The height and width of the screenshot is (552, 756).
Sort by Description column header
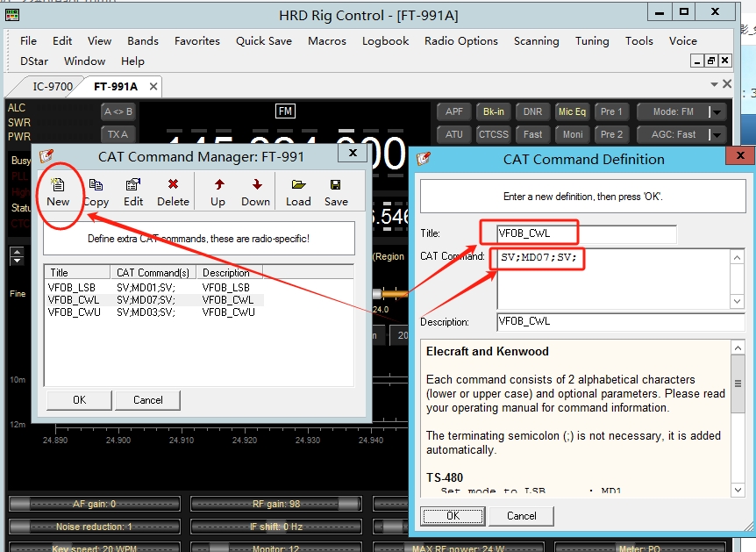230,273
